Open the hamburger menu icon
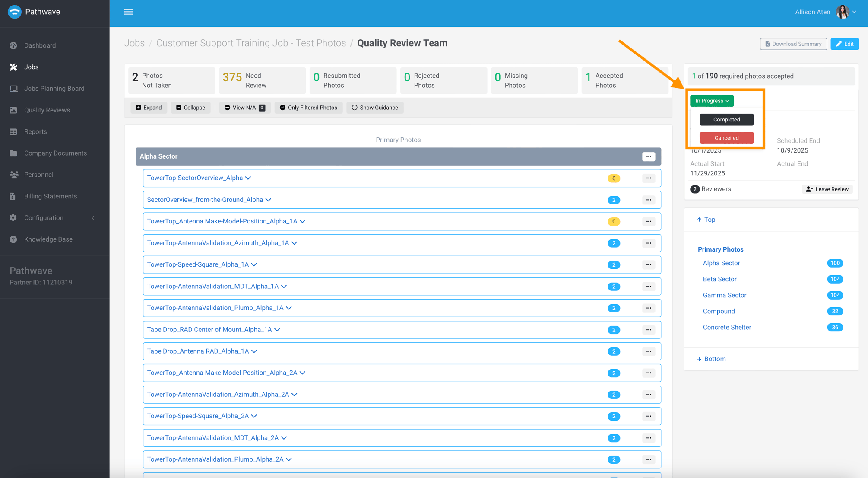The width and height of the screenshot is (868, 478). tap(128, 12)
